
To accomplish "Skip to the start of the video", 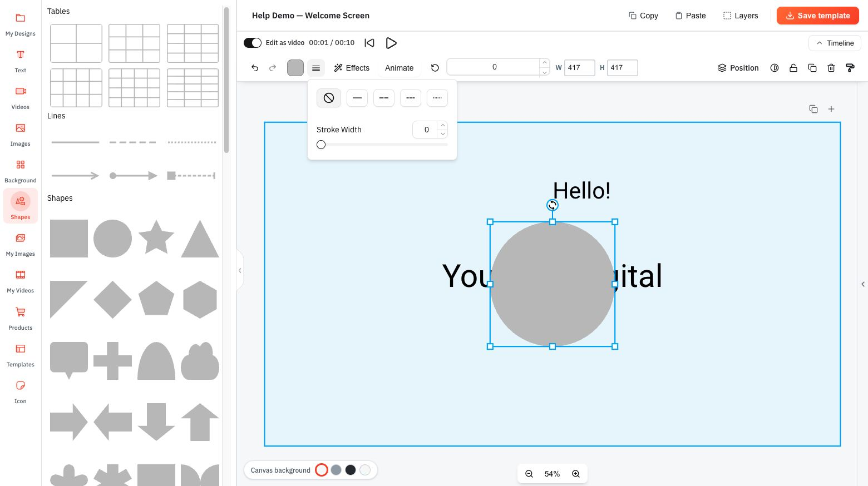I will pyautogui.click(x=369, y=43).
